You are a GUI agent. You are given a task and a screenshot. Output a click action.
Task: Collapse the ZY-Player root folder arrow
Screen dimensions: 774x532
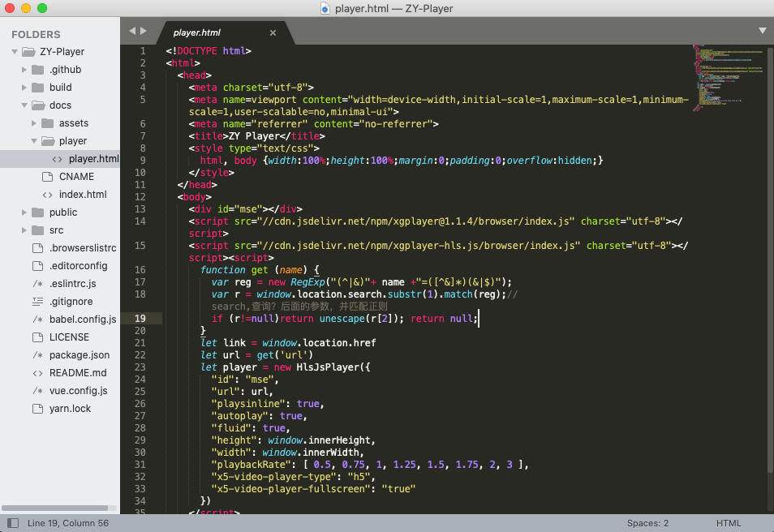[15, 51]
